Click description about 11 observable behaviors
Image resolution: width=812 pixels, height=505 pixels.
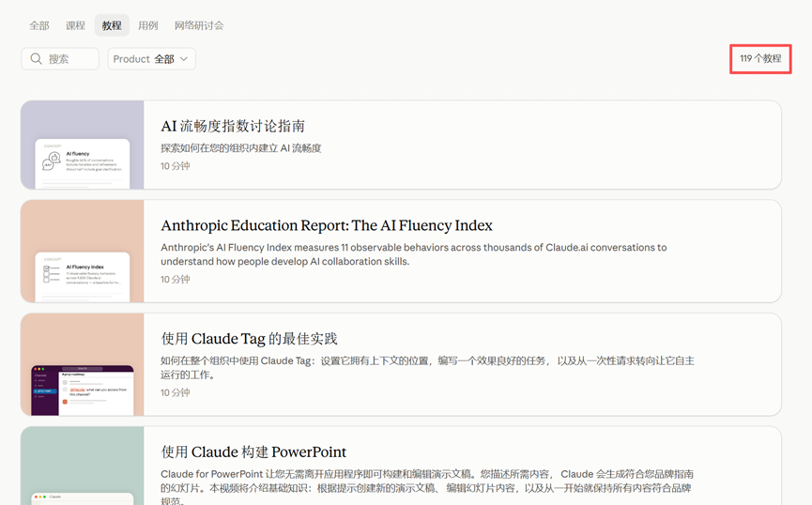pos(413,254)
